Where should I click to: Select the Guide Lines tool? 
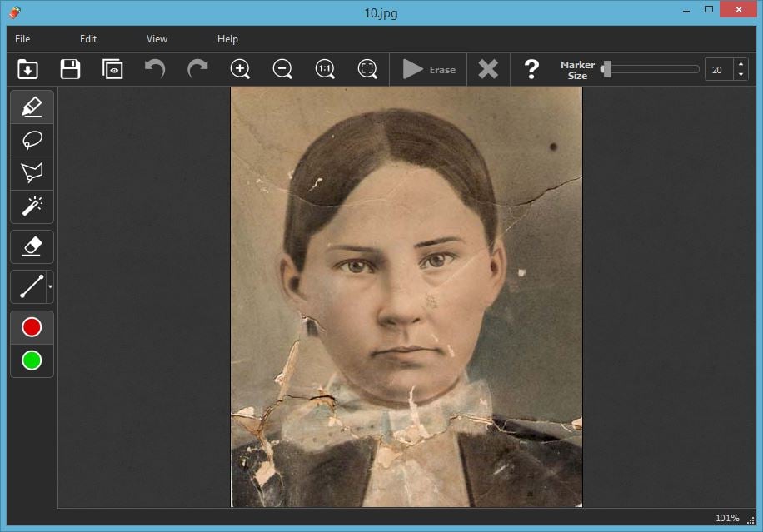click(x=29, y=286)
